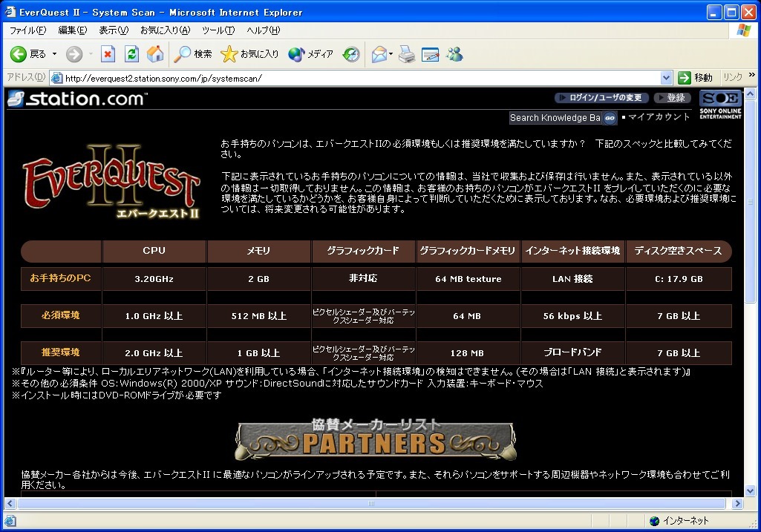Click the GO search button
761x532 pixels.
pos(610,118)
